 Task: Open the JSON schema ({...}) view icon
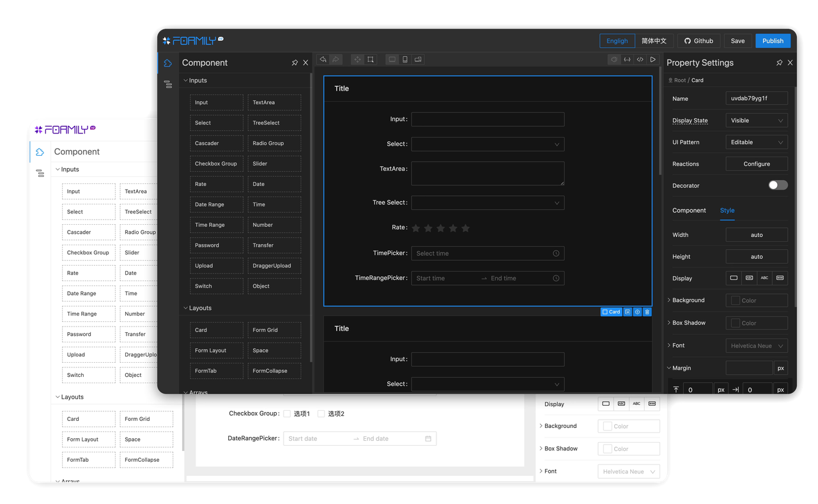click(628, 59)
